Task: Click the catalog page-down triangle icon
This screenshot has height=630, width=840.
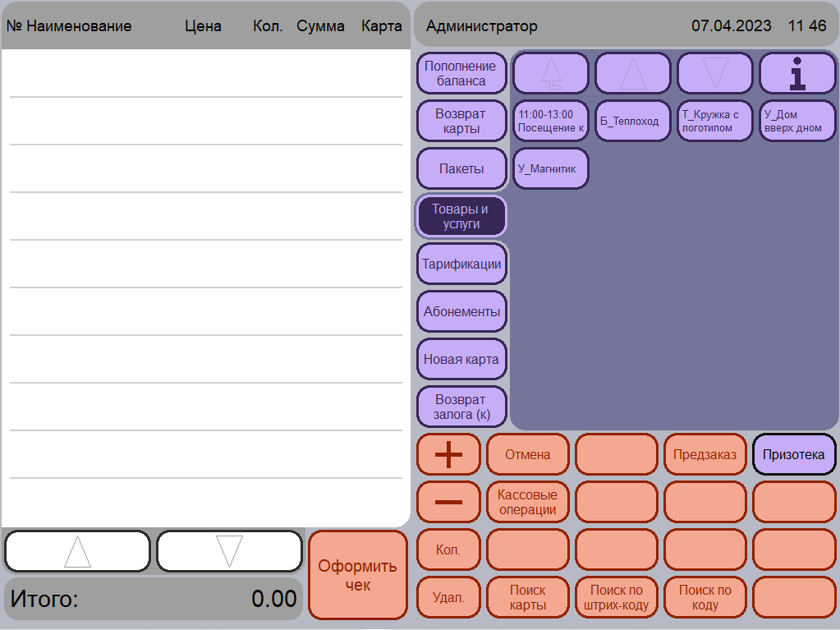Action: [x=714, y=73]
